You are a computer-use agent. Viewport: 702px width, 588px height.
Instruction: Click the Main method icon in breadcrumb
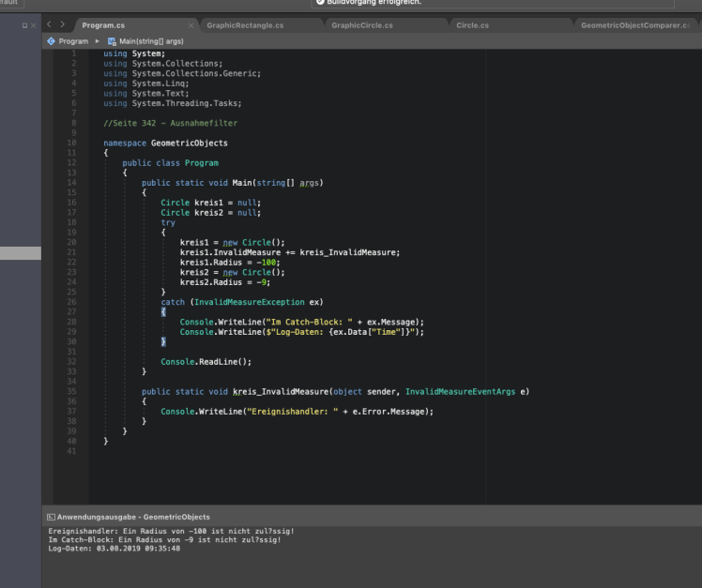coord(112,41)
